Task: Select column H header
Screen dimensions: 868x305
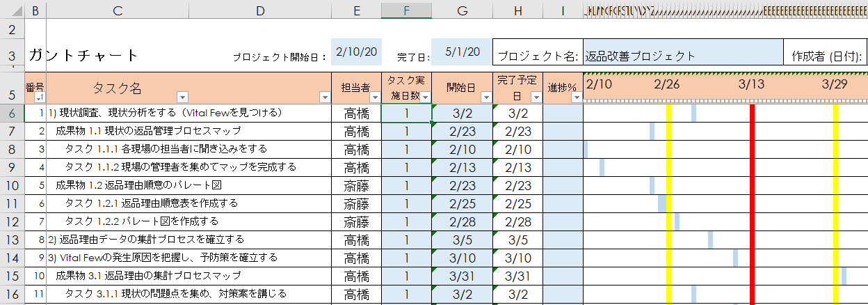Action: 517,10
